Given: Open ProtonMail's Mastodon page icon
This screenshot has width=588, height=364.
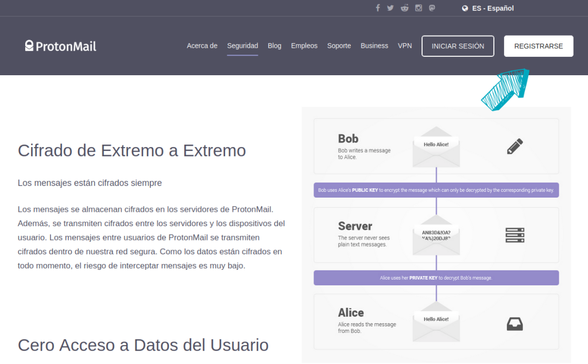Looking at the screenshot, I should click(x=432, y=8).
